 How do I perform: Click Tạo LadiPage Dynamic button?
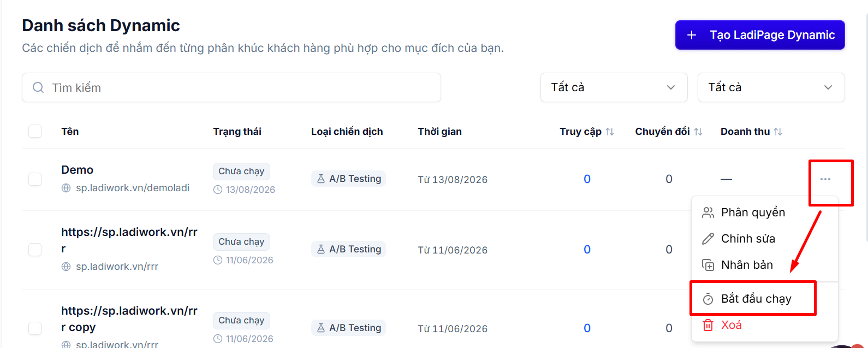click(760, 35)
